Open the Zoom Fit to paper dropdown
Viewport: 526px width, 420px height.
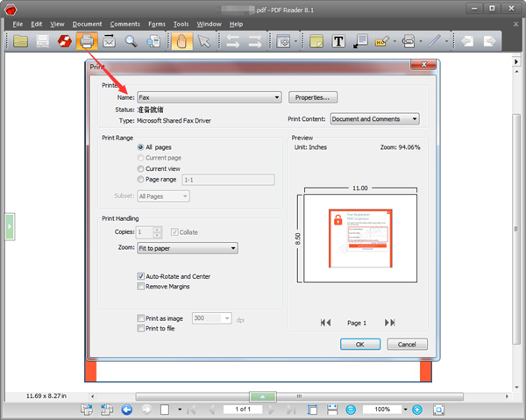pos(188,248)
